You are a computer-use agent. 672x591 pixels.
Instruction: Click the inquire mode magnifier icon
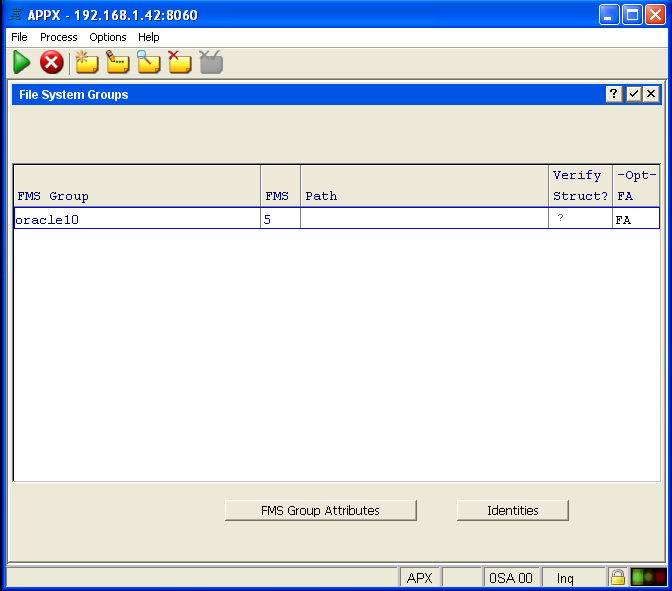(x=149, y=63)
